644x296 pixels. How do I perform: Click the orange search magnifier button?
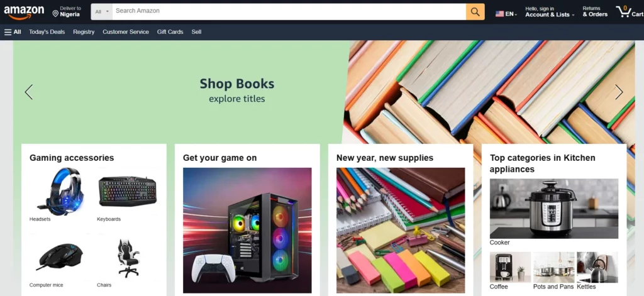(475, 12)
